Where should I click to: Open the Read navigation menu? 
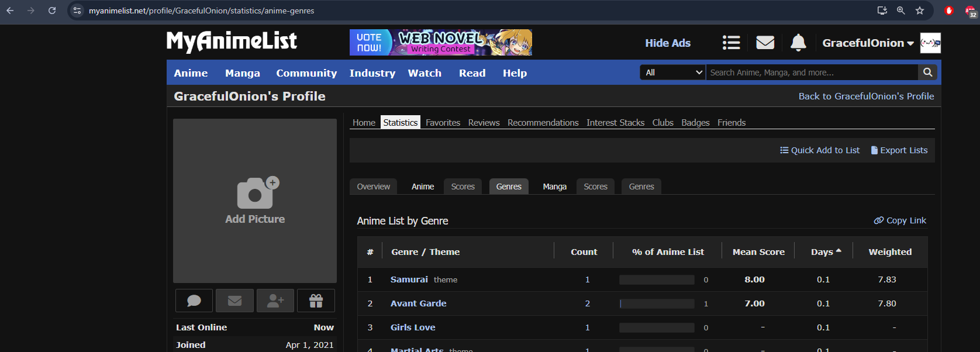tap(472, 73)
